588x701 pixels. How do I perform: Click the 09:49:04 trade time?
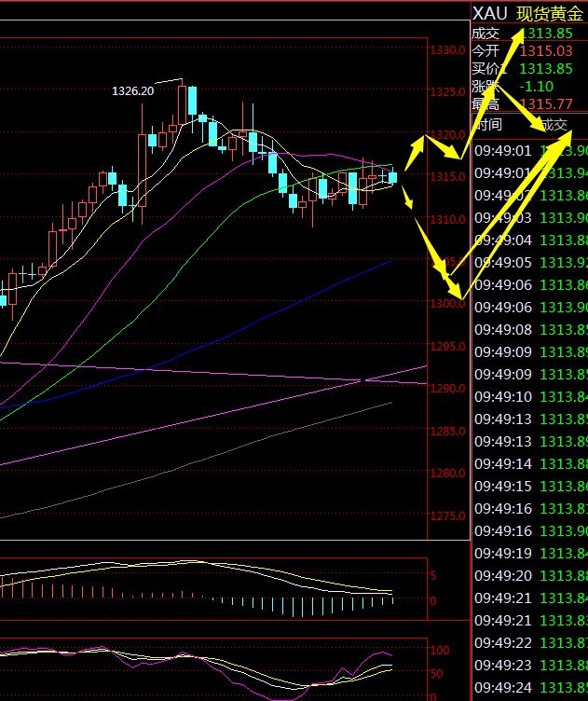point(503,241)
